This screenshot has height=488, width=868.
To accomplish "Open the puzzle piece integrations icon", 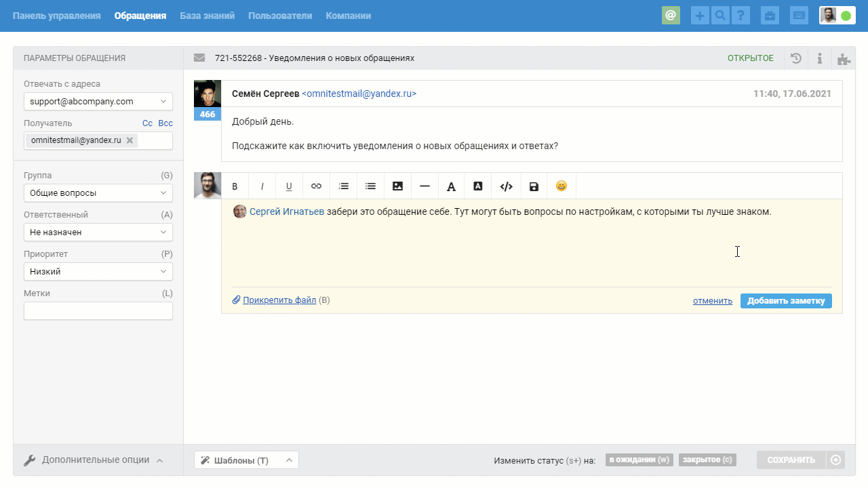I will click(844, 58).
